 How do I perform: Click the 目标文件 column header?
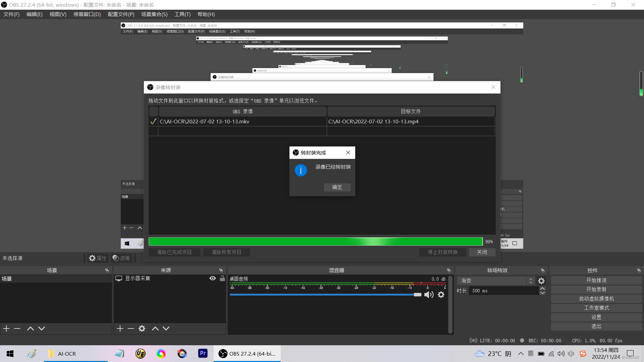coord(411,111)
